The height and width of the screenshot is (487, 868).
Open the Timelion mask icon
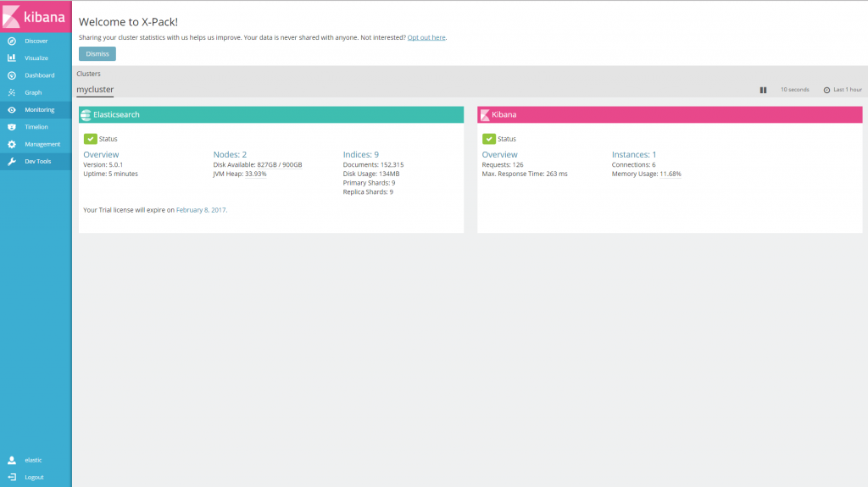click(x=12, y=127)
